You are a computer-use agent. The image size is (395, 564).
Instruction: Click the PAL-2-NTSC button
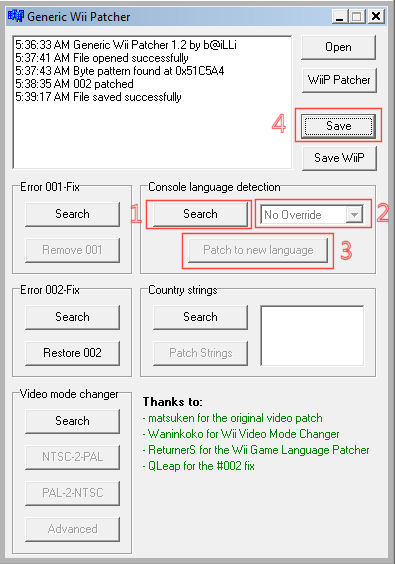(72, 493)
